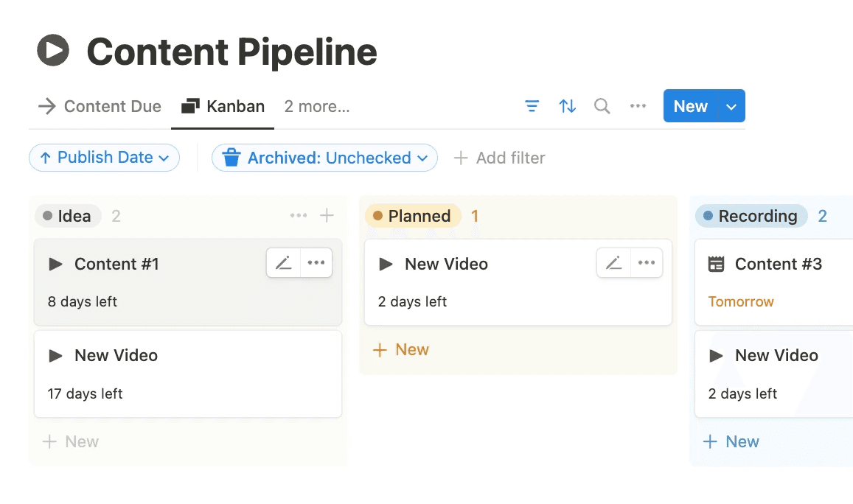The image size is (853, 504).
Task: Open the sort arrows icon
Action: click(567, 106)
